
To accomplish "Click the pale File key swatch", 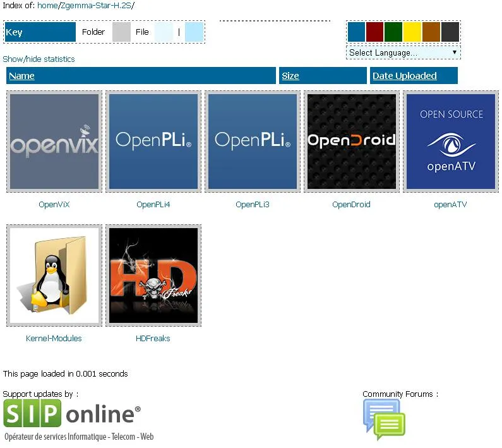I will click(x=164, y=32).
